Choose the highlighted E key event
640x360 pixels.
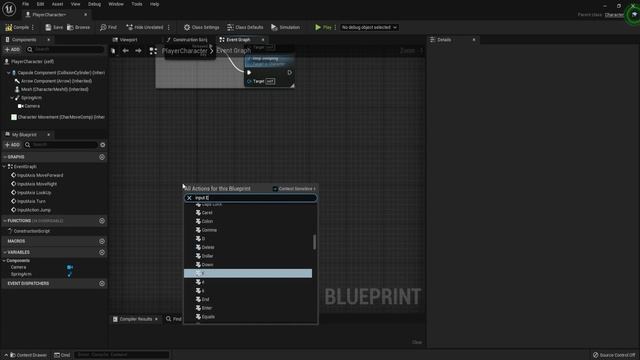pos(248,273)
